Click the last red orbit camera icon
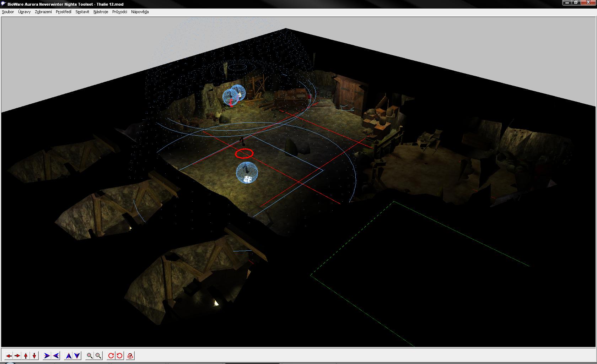 [x=130, y=355]
